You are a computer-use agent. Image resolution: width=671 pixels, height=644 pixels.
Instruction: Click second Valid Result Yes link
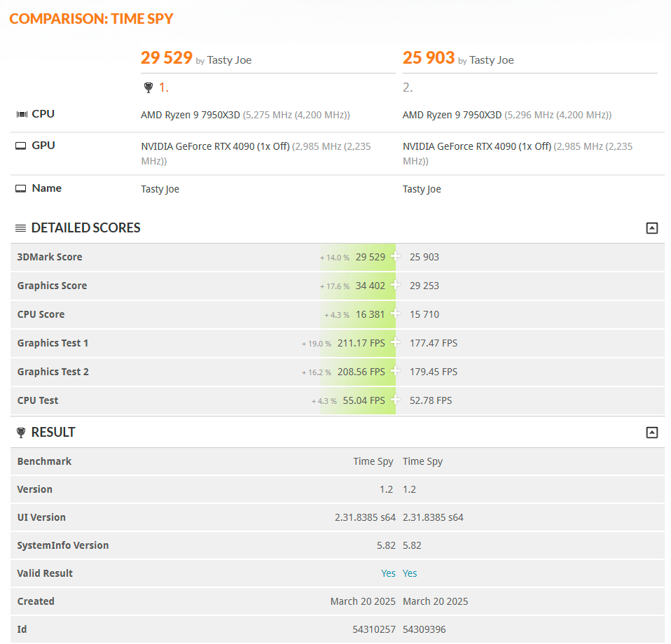coord(410,573)
